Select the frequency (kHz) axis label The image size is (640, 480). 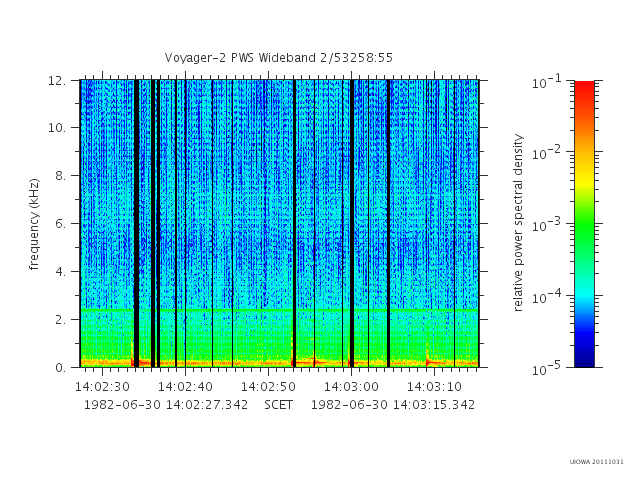pos(34,224)
